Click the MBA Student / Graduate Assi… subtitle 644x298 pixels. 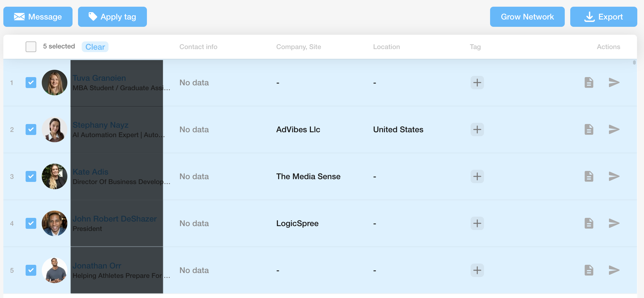121,88
